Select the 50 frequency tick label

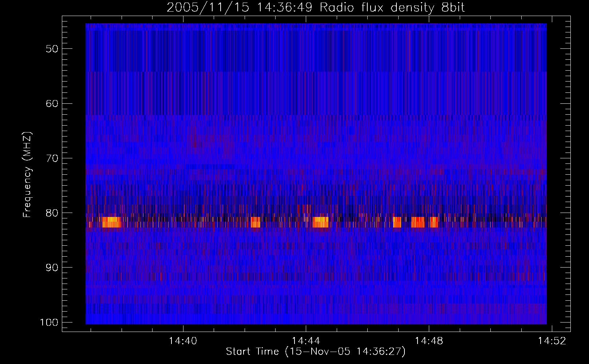tap(52, 49)
